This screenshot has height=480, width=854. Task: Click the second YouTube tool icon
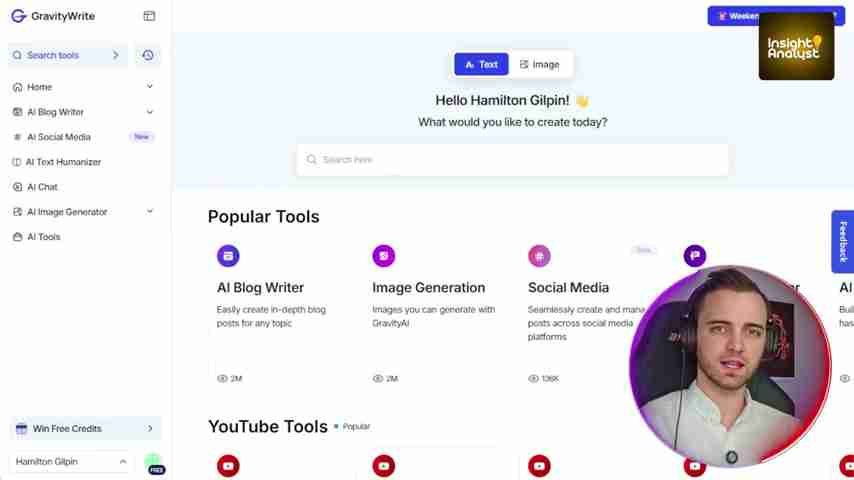(383, 466)
